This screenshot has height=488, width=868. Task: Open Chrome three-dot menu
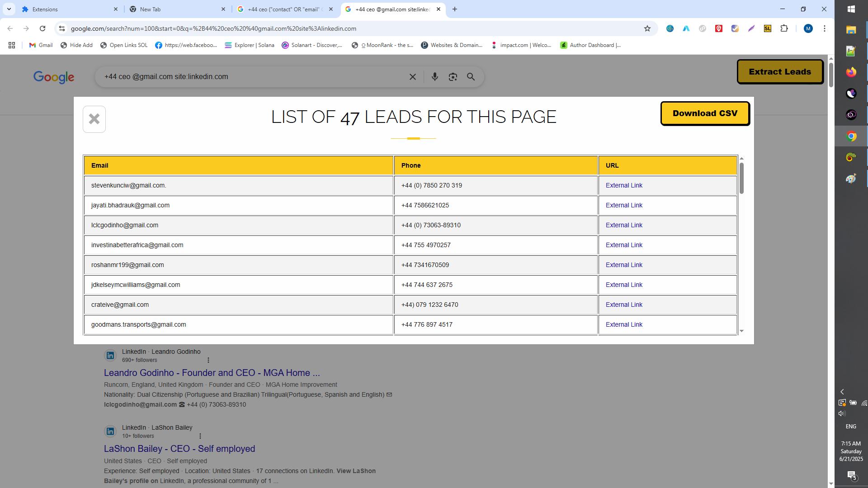tap(824, 28)
